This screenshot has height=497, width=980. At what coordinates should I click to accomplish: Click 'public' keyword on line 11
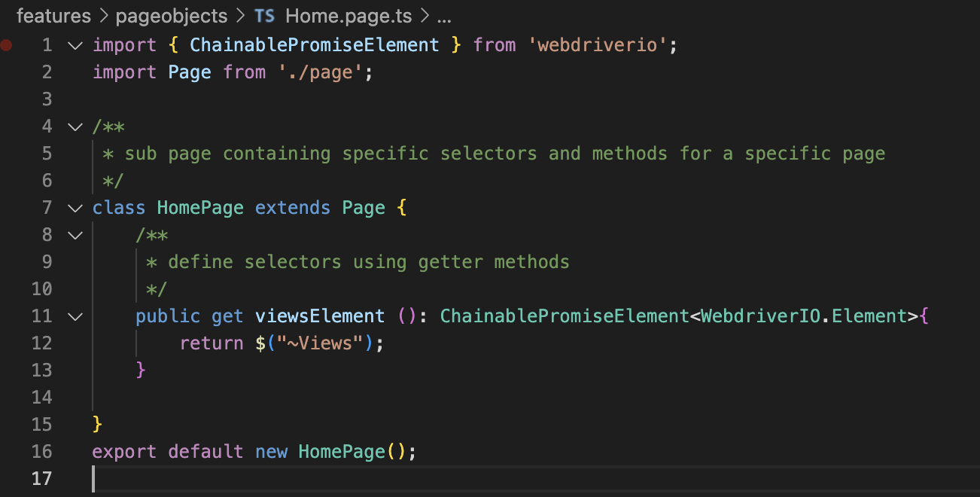(x=168, y=316)
